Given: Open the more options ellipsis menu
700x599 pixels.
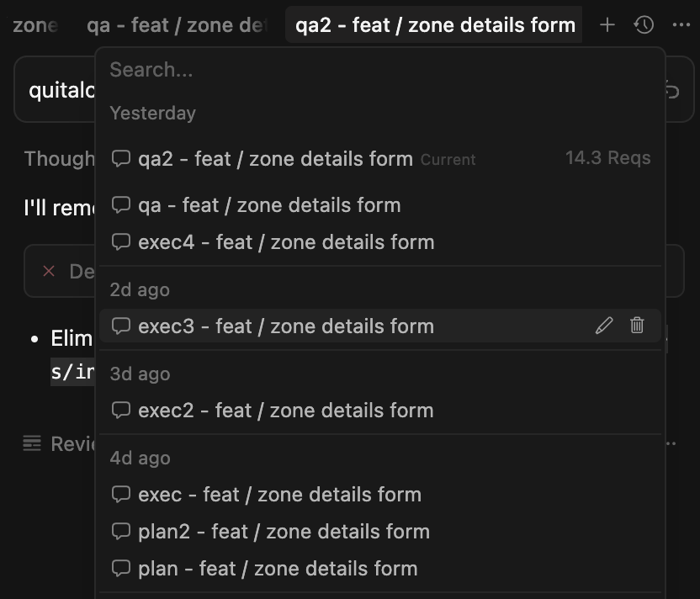Looking at the screenshot, I should [681, 25].
